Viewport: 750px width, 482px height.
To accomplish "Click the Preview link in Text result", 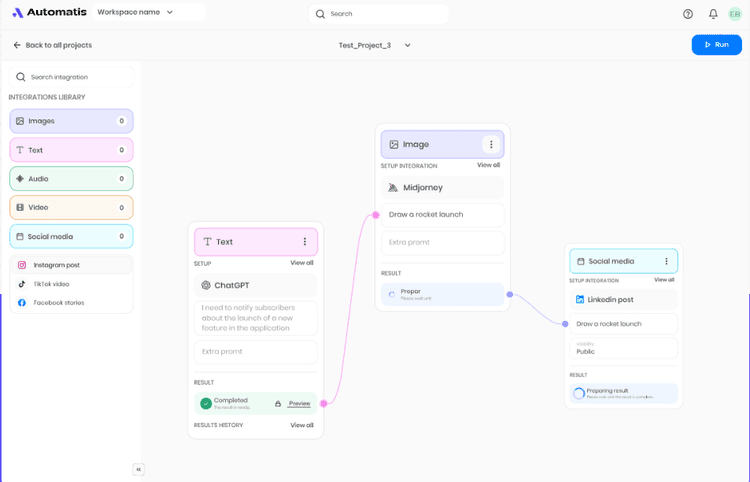I will pos(299,404).
